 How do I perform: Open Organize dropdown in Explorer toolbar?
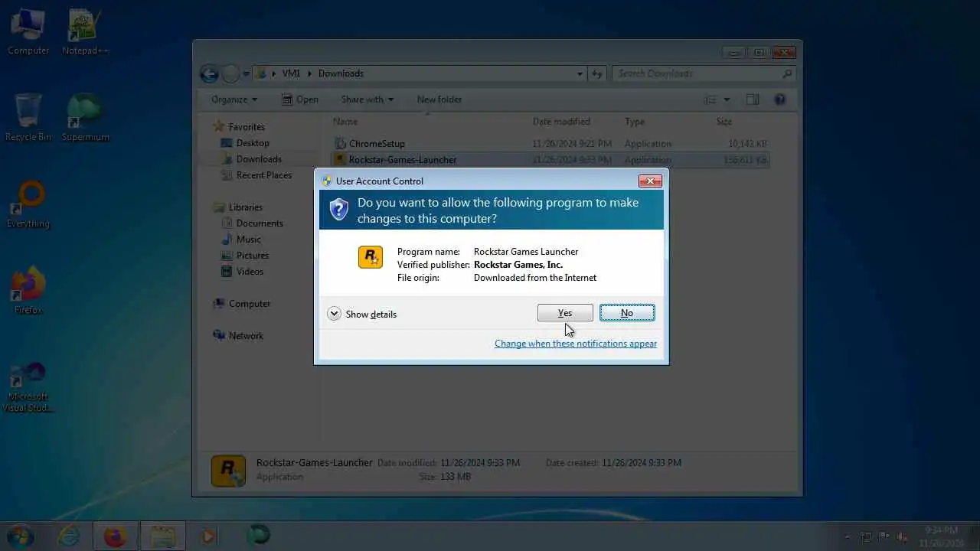(234, 99)
